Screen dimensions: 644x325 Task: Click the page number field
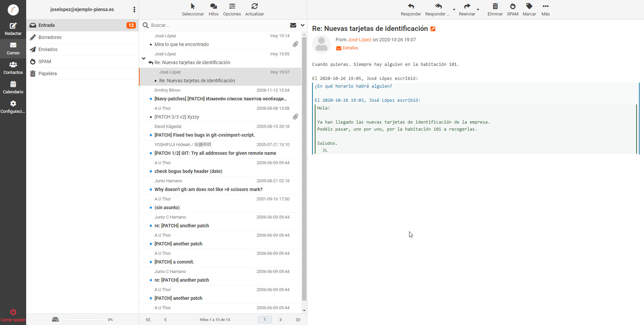pyautogui.click(x=264, y=320)
